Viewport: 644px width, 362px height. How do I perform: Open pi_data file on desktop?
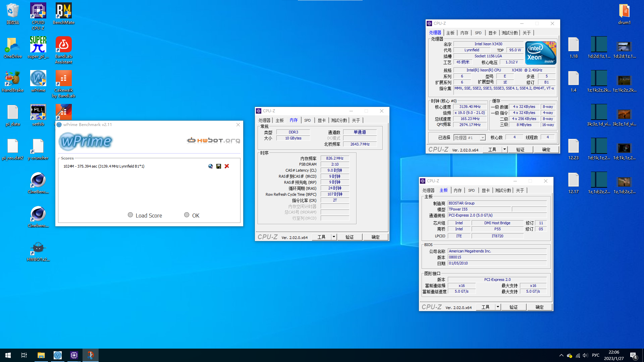click(x=13, y=115)
